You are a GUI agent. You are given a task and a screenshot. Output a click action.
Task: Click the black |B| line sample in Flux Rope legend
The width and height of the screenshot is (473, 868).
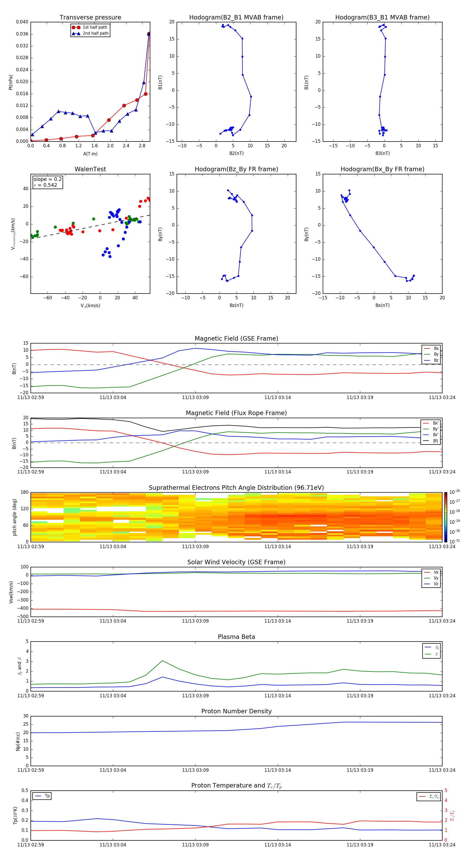pos(426,441)
